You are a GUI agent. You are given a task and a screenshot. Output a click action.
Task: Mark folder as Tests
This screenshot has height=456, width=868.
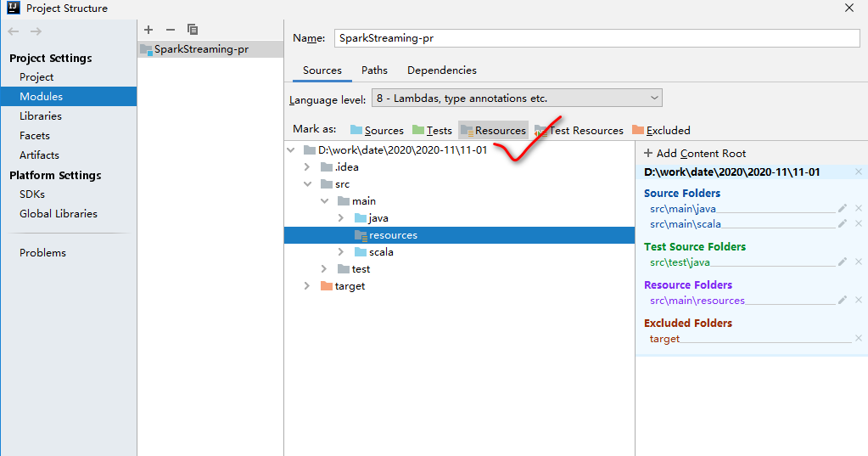433,130
